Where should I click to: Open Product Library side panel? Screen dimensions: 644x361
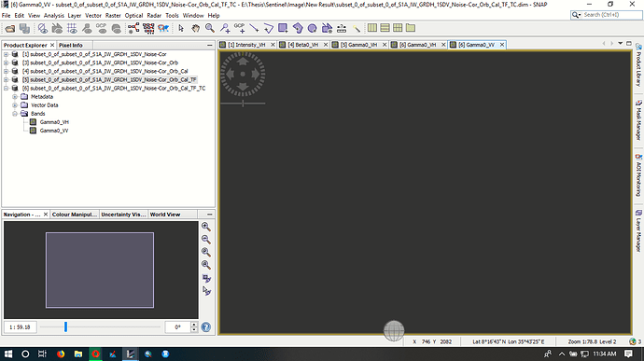tap(638, 64)
